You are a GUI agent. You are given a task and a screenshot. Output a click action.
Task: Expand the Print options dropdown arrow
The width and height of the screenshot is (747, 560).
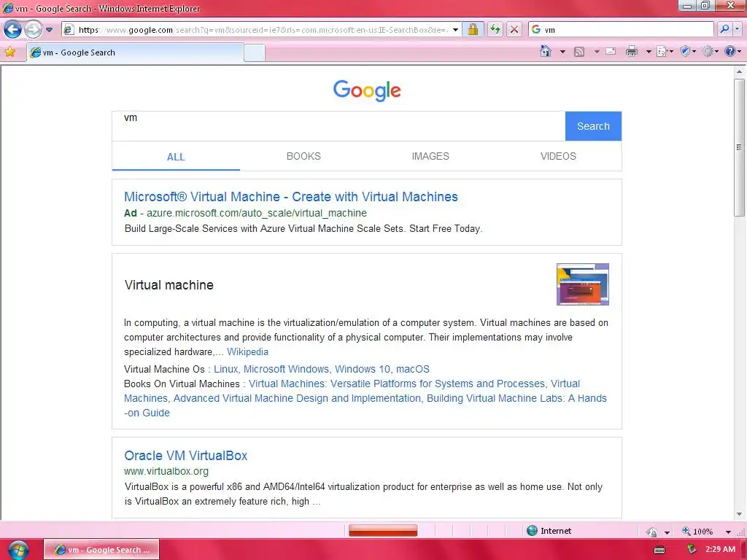[x=649, y=52]
